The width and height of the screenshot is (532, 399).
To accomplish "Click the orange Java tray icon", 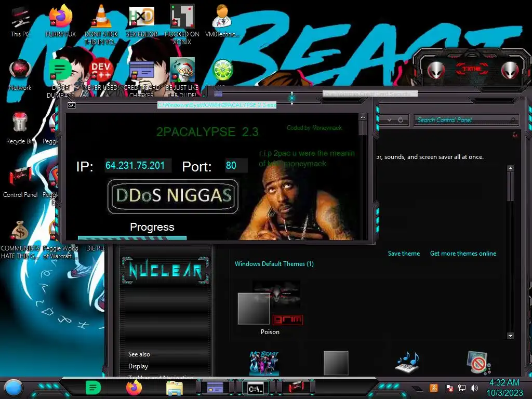I will (x=434, y=388).
